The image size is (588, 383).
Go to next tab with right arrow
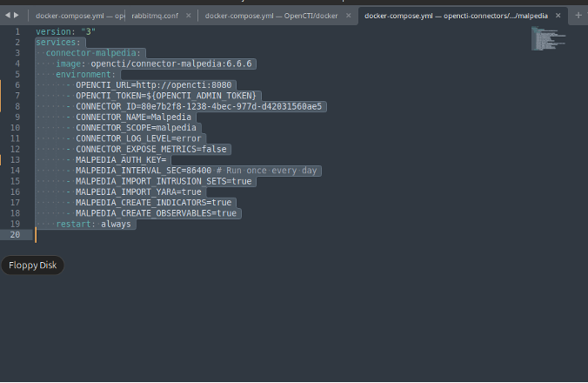tap(17, 16)
